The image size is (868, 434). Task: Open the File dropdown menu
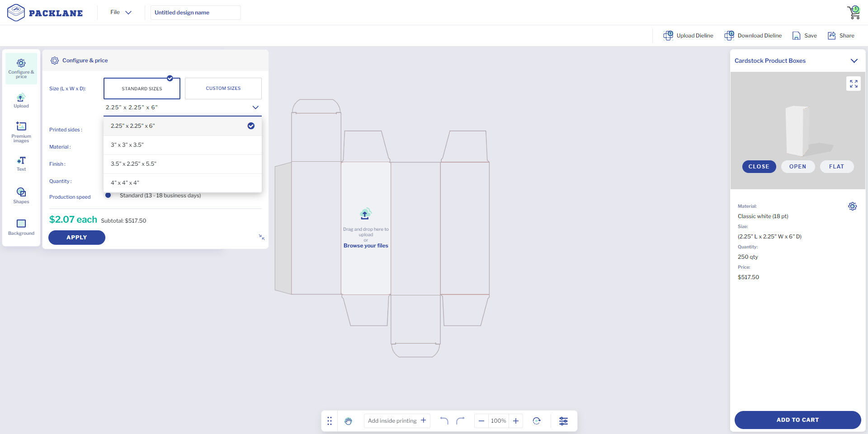[x=121, y=12]
